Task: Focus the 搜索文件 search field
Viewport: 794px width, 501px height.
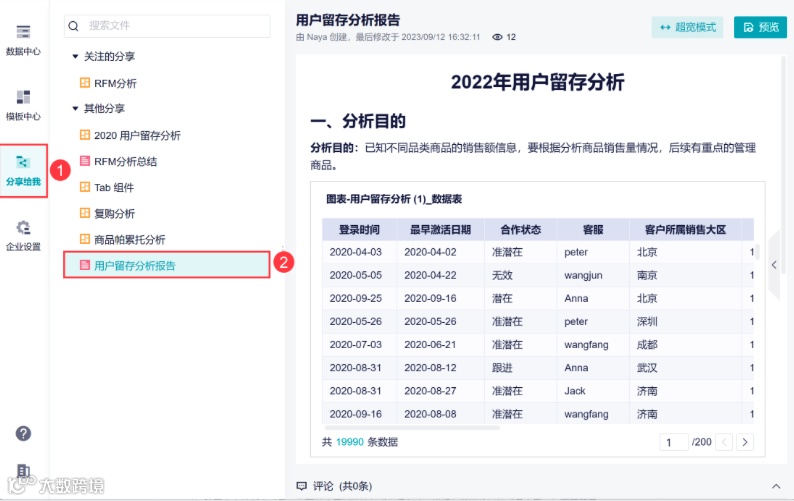Action: click(167, 26)
